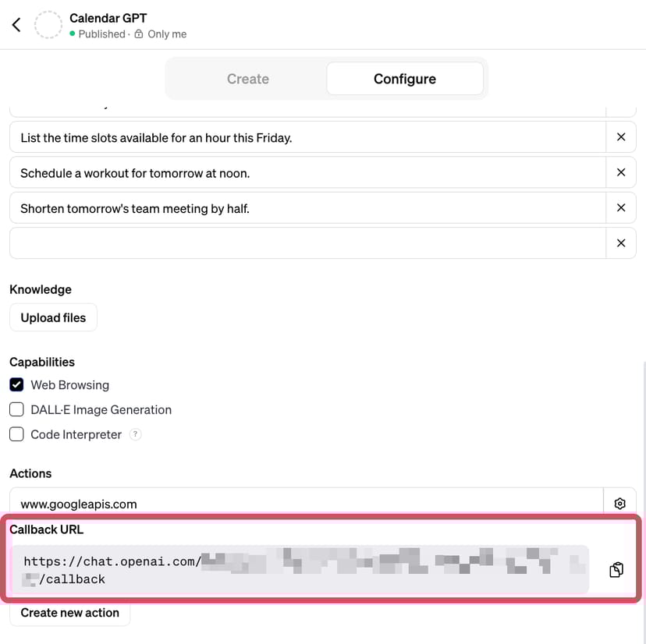This screenshot has height=644, width=646.
Task: Disable the Web Browsing capability checkbox
Action: tap(16, 385)
